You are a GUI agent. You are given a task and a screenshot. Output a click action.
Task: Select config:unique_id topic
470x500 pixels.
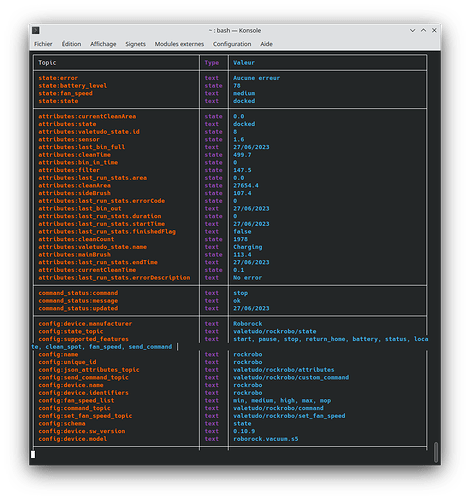pos(67,362)
